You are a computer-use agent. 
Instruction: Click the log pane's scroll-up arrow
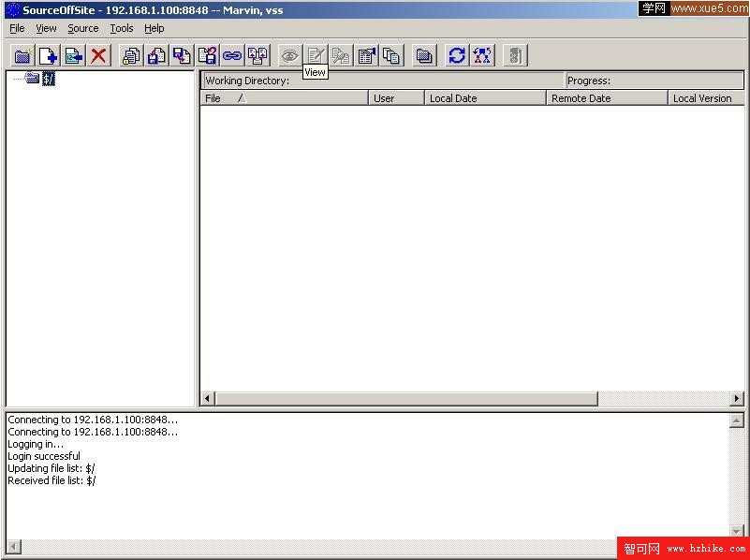coord(737,420)
